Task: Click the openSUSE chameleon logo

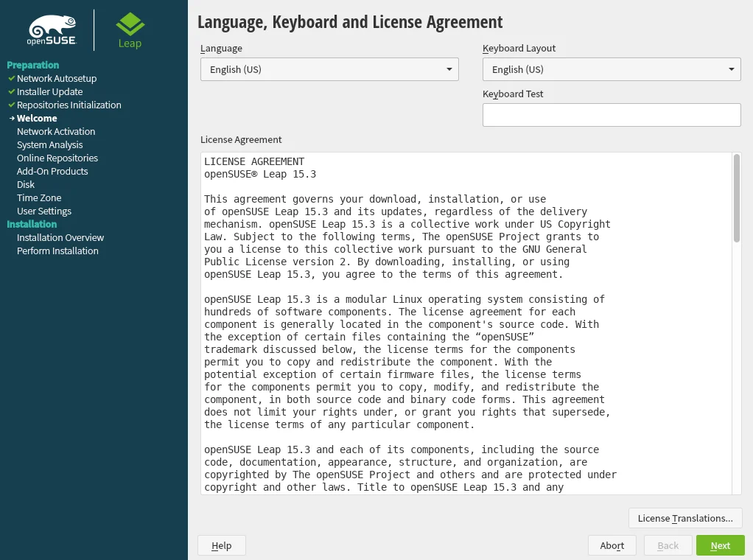Action: [52, 29]
